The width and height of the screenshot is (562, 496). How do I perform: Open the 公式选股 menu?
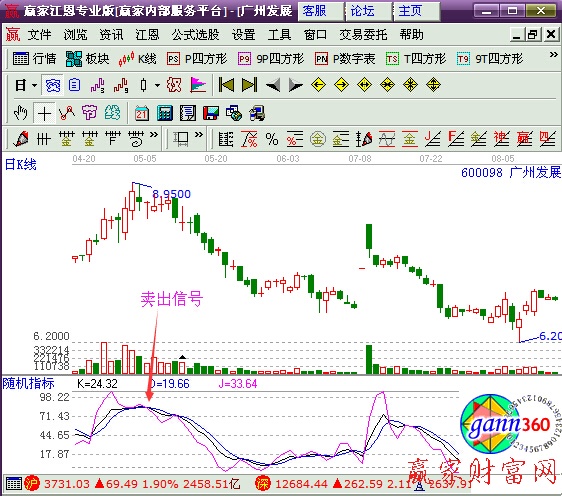click(195, 35)
